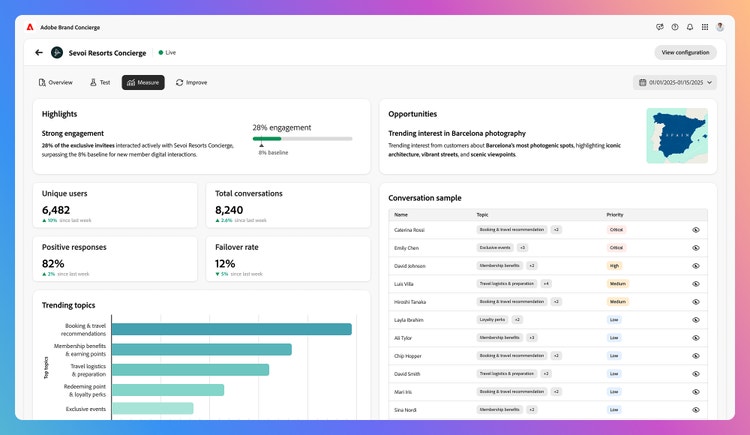Click the Adobe logo icon

pyautogui.click(x=31, y=27)
